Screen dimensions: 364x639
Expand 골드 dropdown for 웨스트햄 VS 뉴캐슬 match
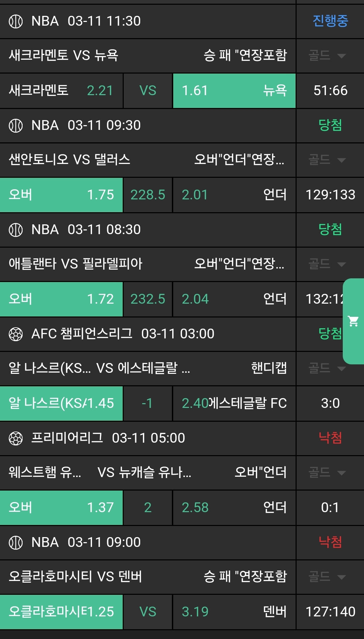pyautogui.click(x=327, y=473)
